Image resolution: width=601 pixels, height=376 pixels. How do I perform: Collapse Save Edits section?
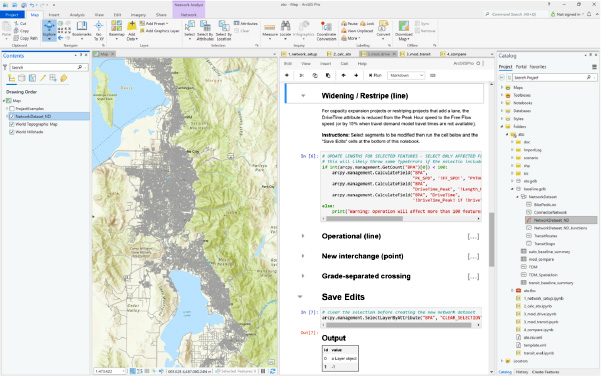point(300,297)
